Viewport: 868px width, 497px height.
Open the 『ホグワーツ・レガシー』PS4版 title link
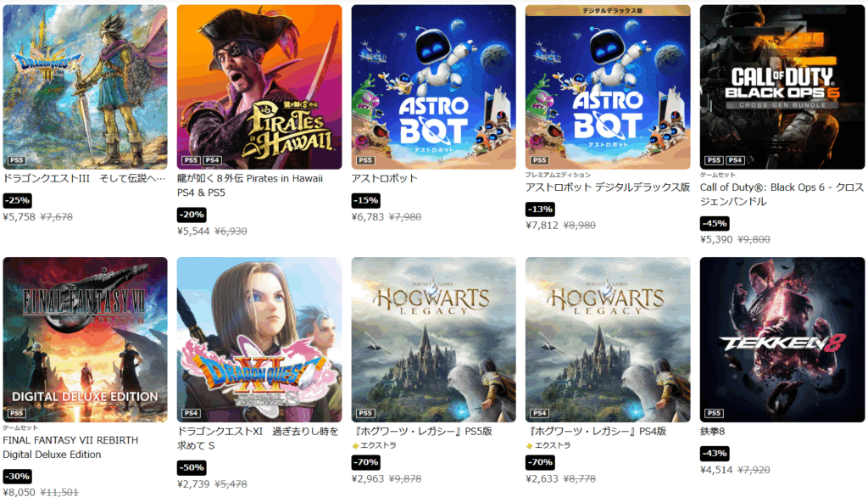point(596,431)
